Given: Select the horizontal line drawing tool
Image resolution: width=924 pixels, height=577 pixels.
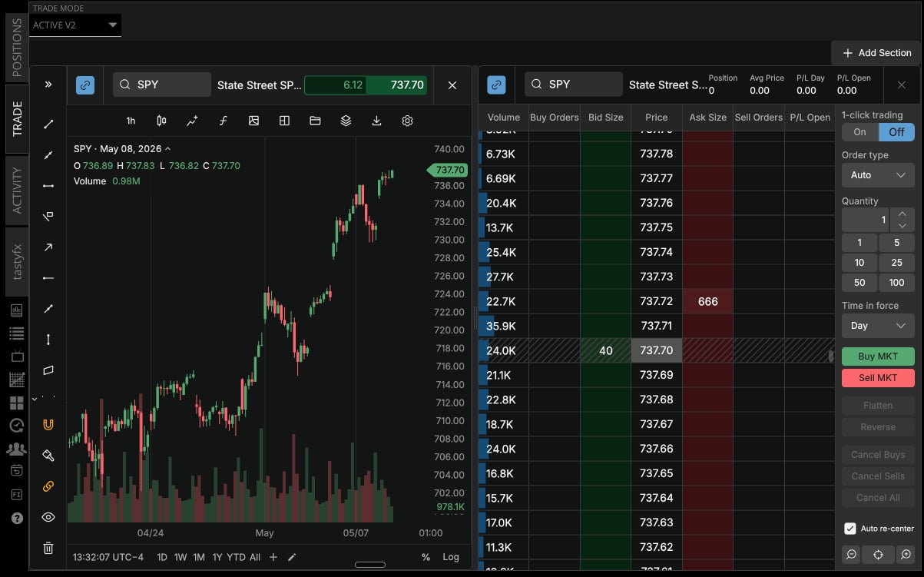Looking at the screenshot, I should (x=48, y=185).
